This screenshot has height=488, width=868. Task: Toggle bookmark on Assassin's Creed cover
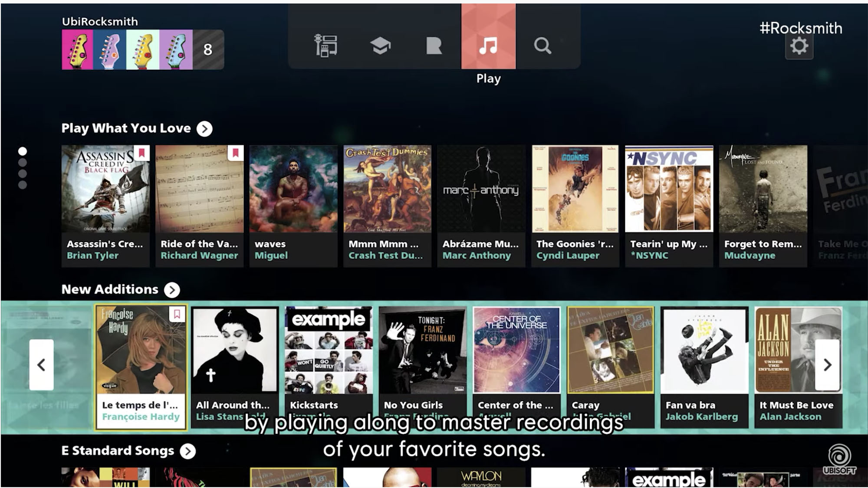pyautogui.click(x=141, y=153)
